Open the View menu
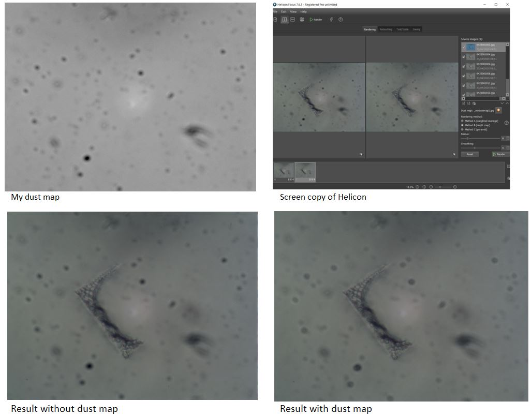 293,11
